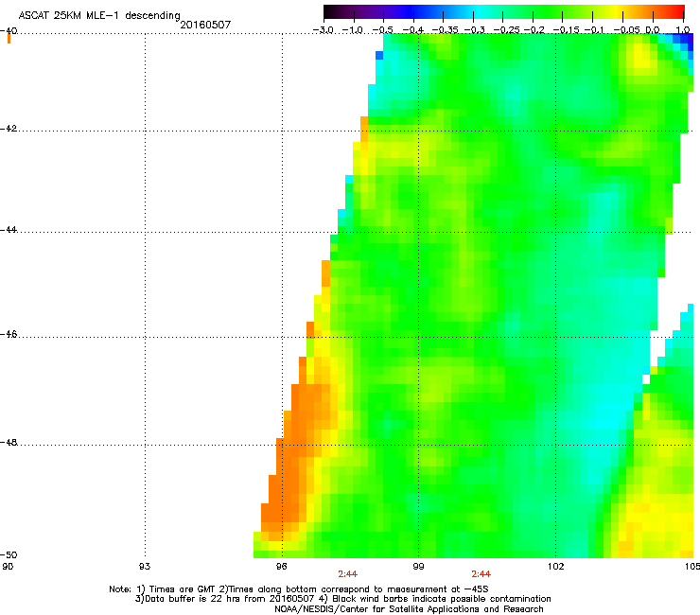Click the longitude axis label '90'
Screen dimensions: 700x615
click(8, 567)
